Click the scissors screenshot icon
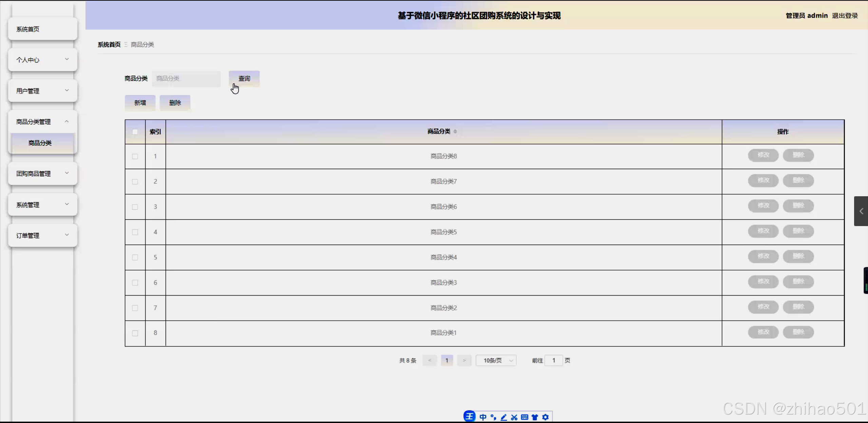This screenshot has height=423, width=868. click(x=514, y=417)
